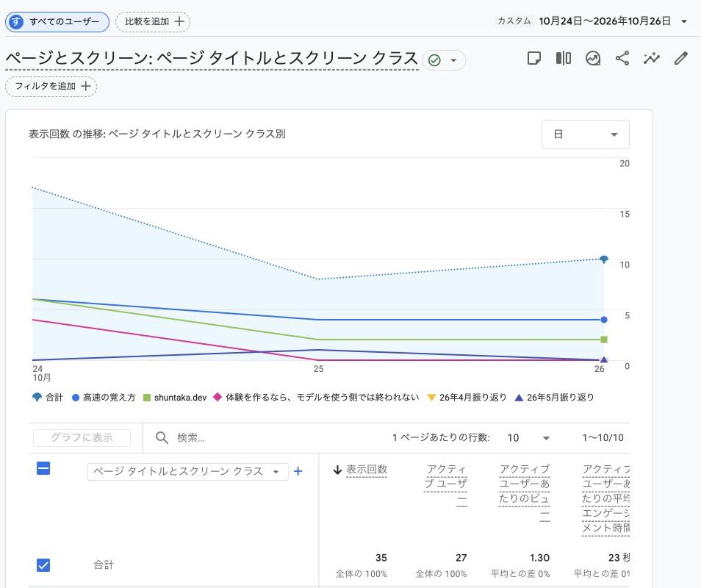Open rows-per-page dropdown showing 10
The width and height of the screenshot is (701, 588).
click(x=528, y=438)
